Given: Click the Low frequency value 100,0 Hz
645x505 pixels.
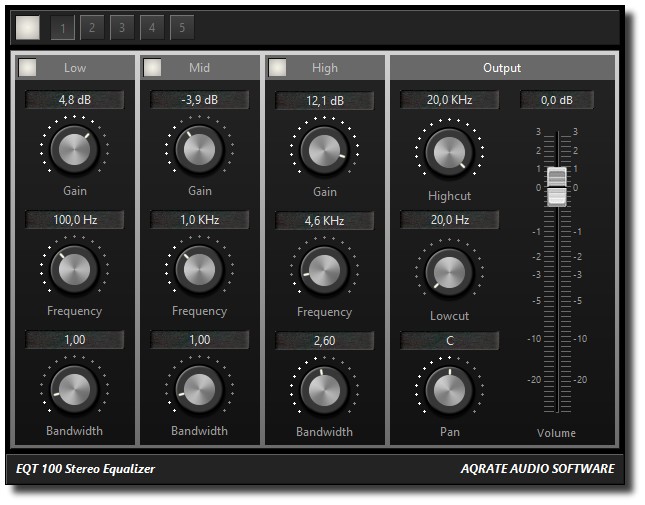Looking at the screenshot, I should point(74,220).
